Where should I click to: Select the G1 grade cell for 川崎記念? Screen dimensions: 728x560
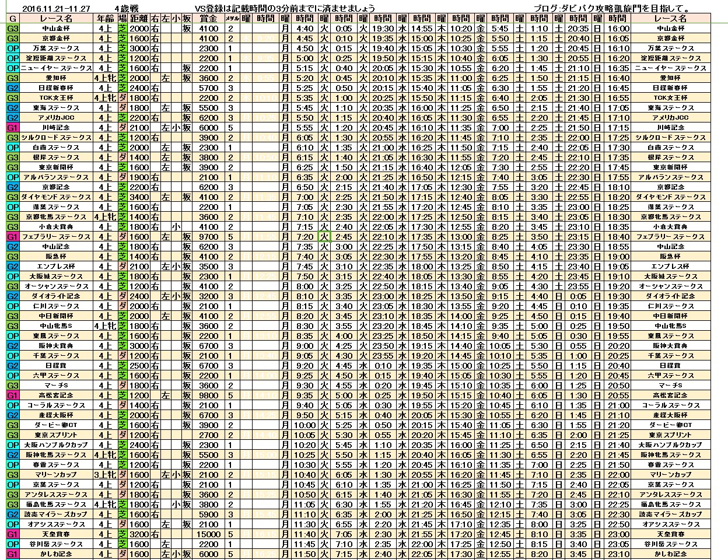[12, 128]
